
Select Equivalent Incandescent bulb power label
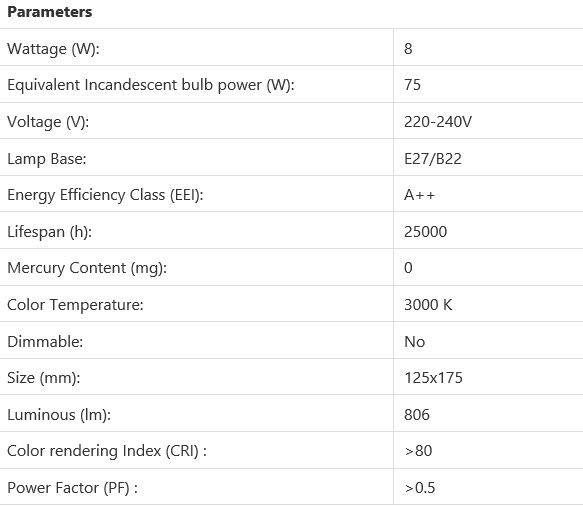(x=151, y=85)
